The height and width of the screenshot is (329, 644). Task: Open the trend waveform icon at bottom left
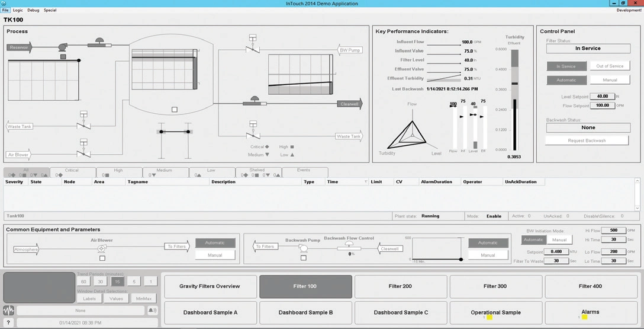click(9, 311)
